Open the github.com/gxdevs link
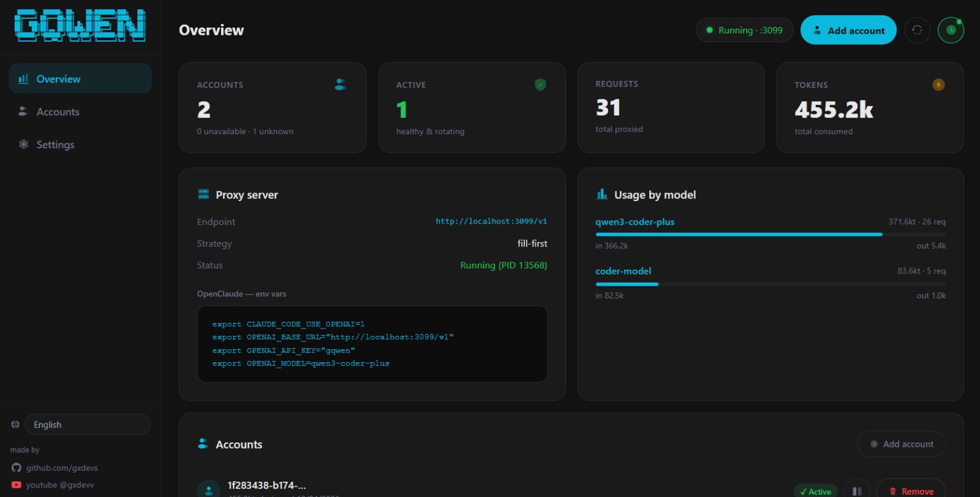Image resolution: width=980 pixels, height=497 pixels. 62,468
